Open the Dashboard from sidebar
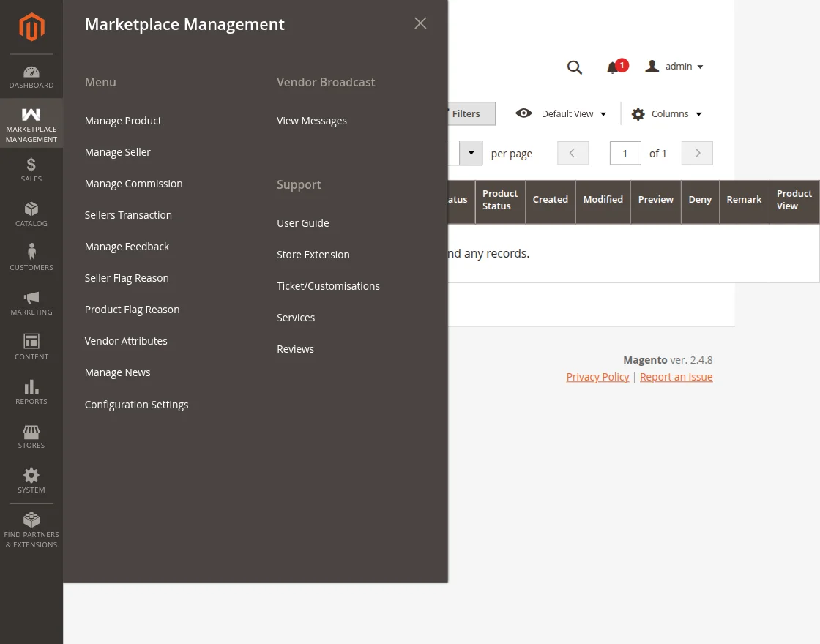The image size is (820, 644). coord(31,76)
